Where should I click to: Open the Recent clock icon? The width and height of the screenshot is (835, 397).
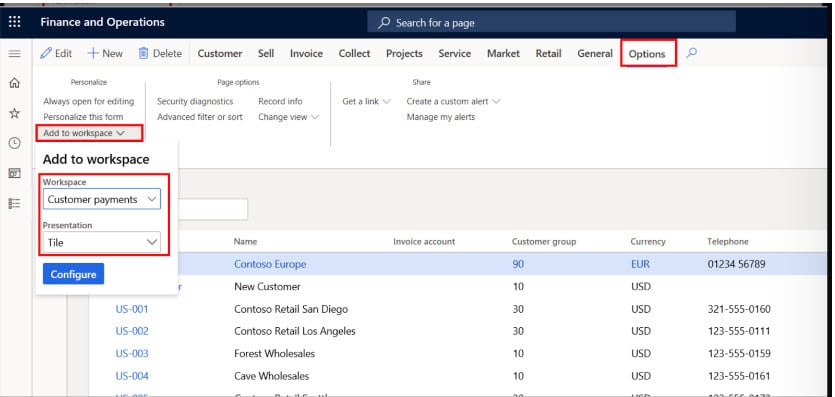pos(15,143)
